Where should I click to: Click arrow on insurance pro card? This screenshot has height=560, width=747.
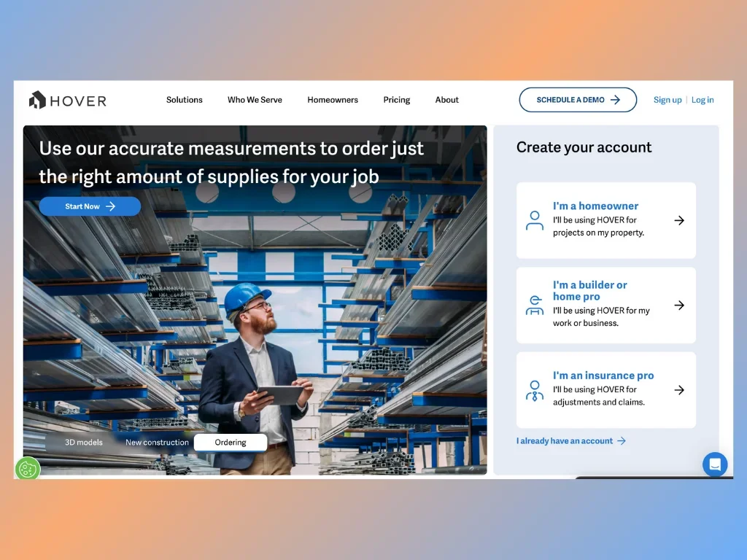click(x=679, y=390)
